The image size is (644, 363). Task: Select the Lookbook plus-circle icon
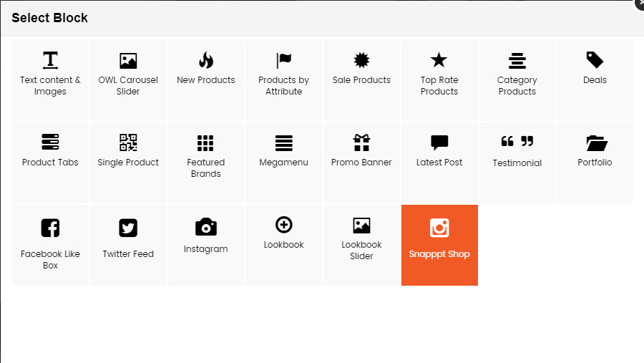click(284, 225)
